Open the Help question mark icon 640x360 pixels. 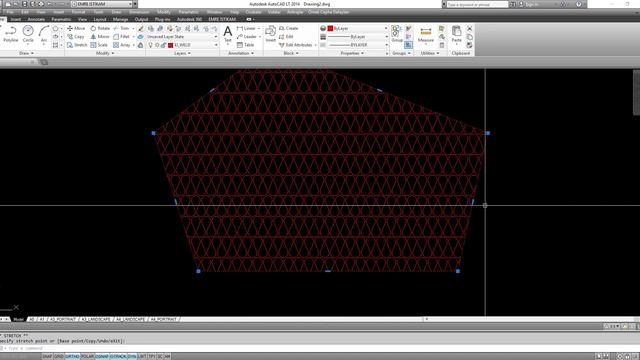click(x=579, y=4)
